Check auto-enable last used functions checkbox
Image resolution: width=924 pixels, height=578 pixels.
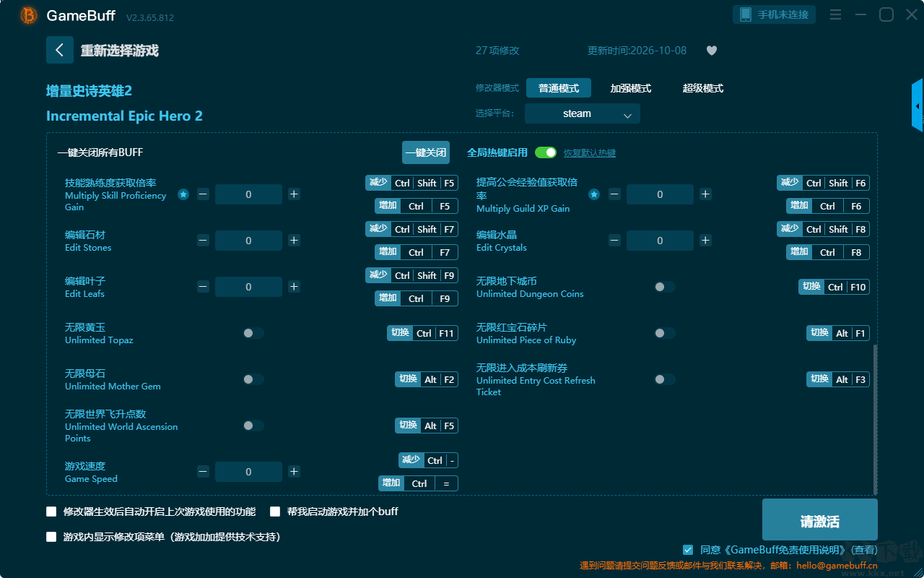(x=51, y=512)
